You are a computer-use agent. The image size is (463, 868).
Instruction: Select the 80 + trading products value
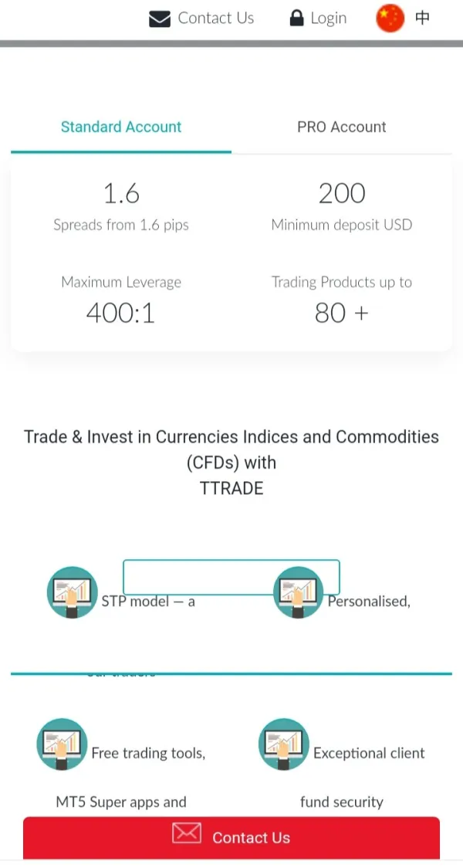(341, 313)
